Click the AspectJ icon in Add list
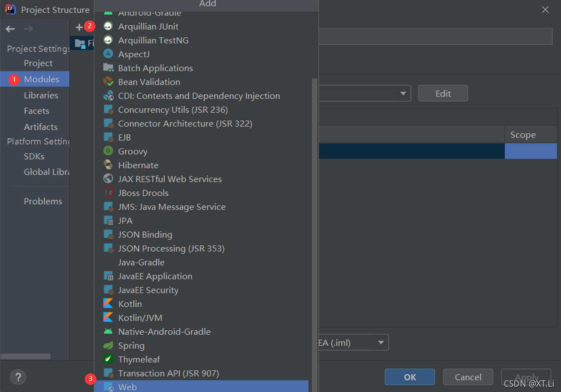561x392 pixels. coord(108,54)
